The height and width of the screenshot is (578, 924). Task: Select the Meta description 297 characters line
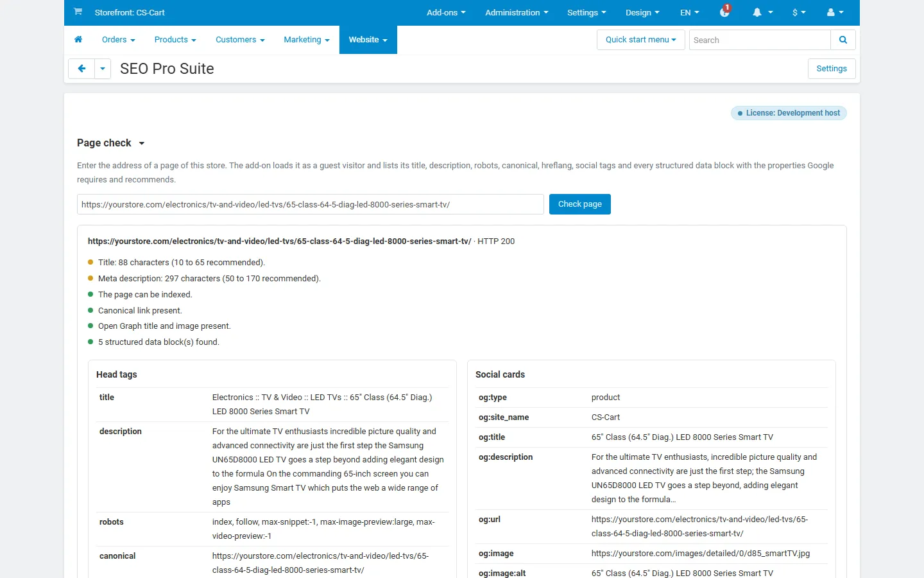[209, 279]
